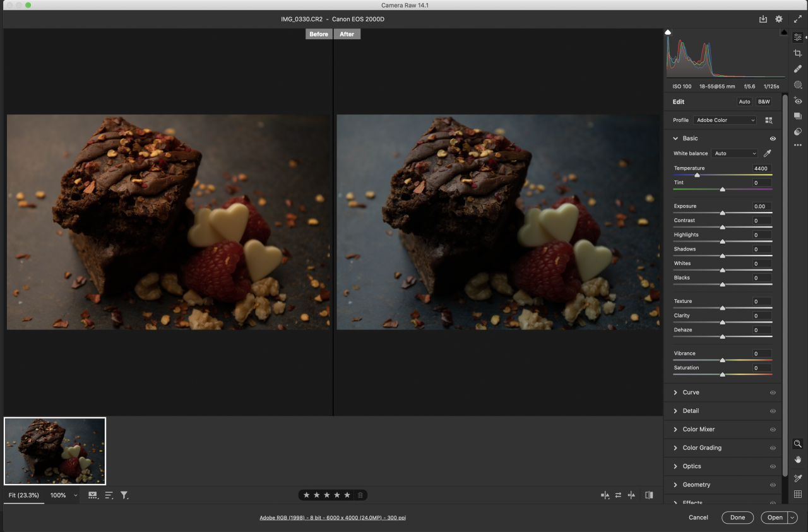Image resolution: width=808 pixels, height=532 pixels.
Task: Click the Exposure slider handle
Action: click(x=723, y=213)
